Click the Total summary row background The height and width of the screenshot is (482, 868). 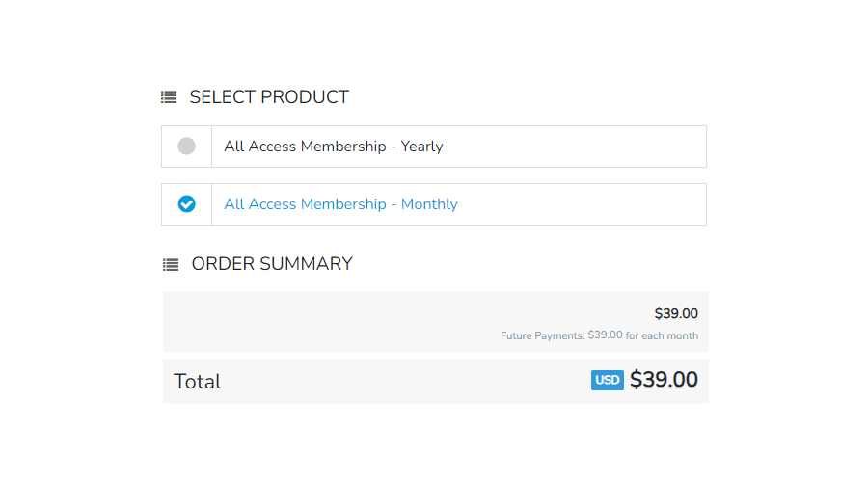tap(436, 382)
